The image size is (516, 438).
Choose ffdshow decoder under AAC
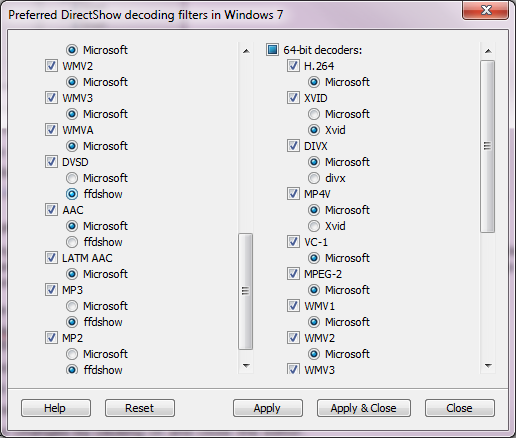[72, 242]
